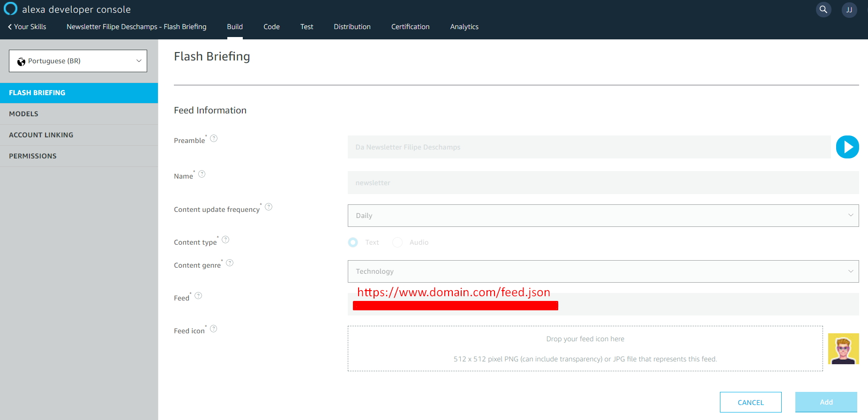Show help for Content type
Image resolution: width=868 pixels, height=420 pixels.
pos(225,240)
